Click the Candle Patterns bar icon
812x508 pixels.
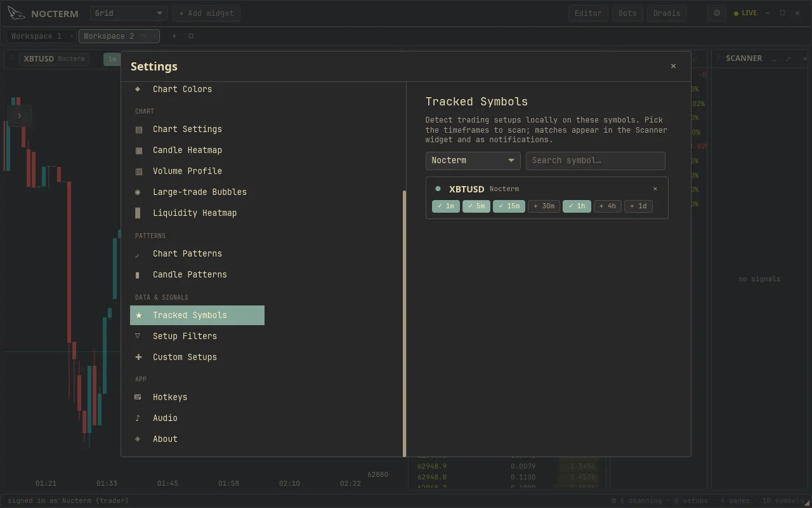[x=138, y=275]
